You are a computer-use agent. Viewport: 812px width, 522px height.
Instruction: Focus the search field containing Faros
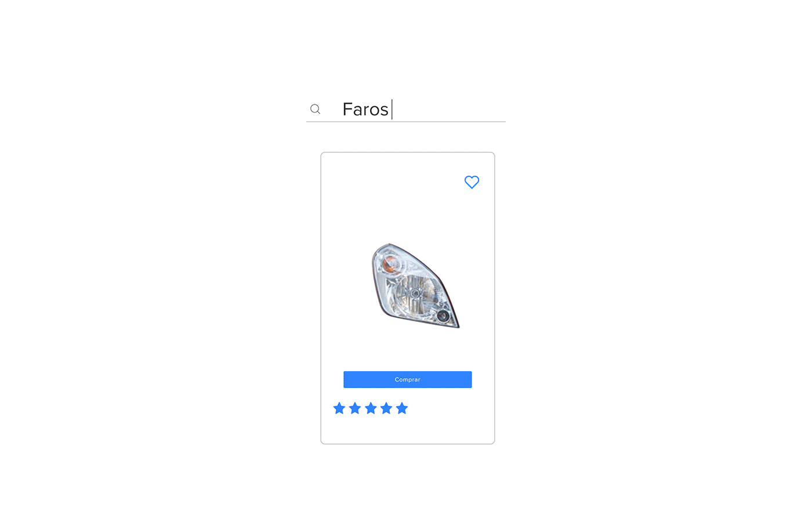click(x=406, y=109)
